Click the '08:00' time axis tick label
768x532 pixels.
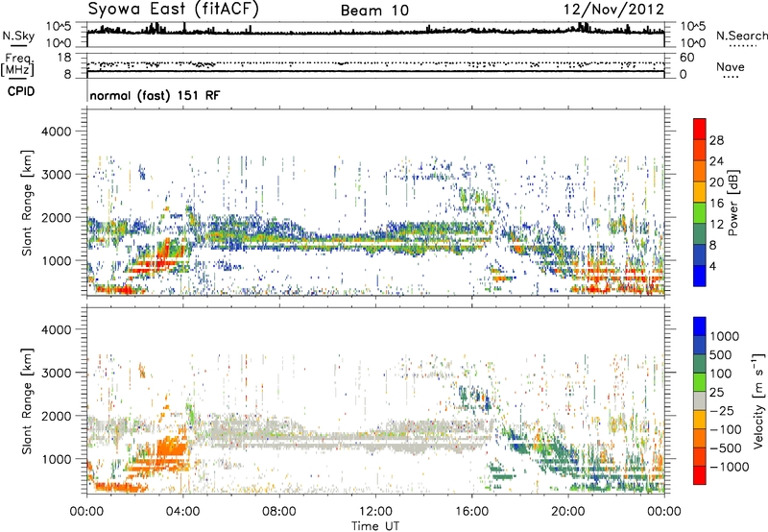[279, 512]
